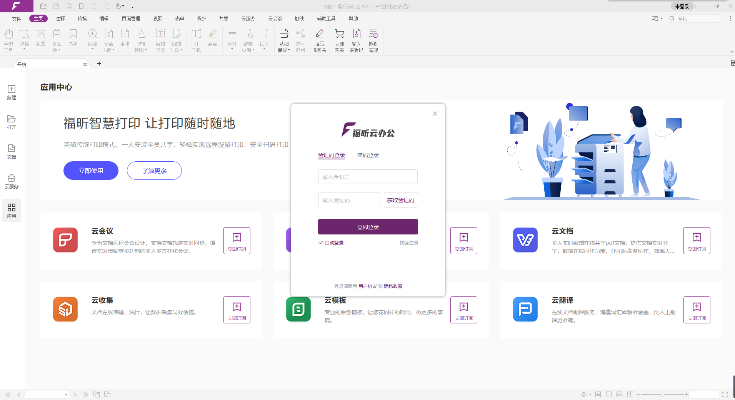This screenshot has width=735, height=400.
Task: Click the grid icon in the left sidebar
Action: pos(12,209)
